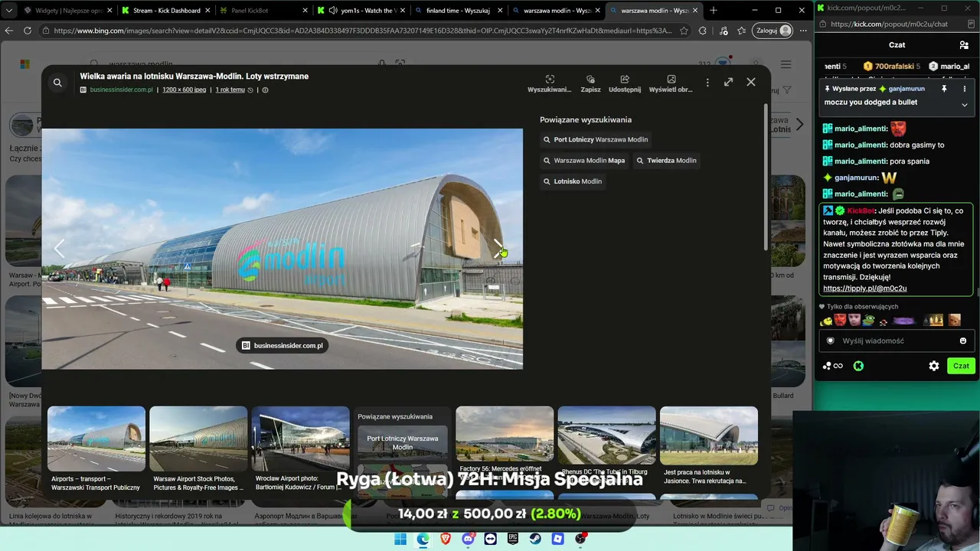980x551 pixels.
Task: Close the Bing image detail viewer
Action: tap(751, 82)
